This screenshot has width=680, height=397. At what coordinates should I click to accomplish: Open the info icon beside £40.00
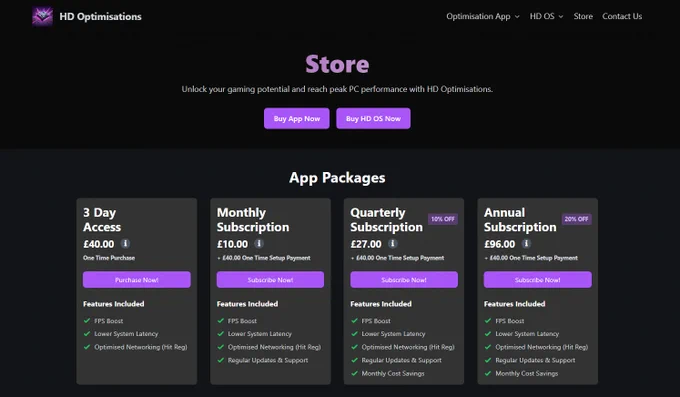(125, 243)
